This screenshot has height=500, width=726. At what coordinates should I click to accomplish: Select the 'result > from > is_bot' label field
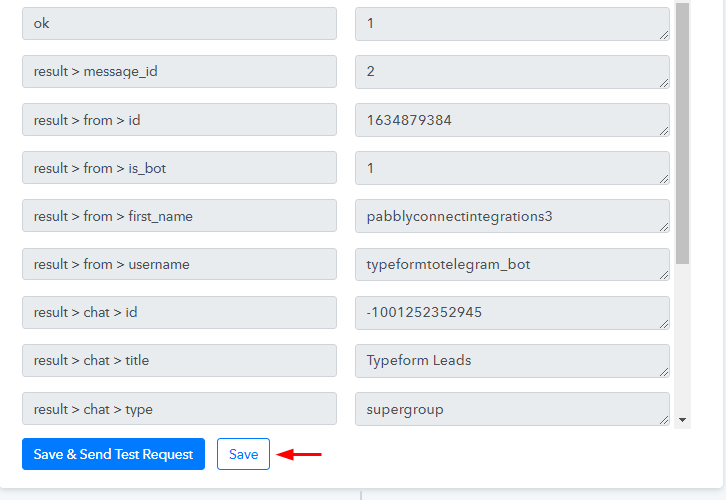click(179, 168)
